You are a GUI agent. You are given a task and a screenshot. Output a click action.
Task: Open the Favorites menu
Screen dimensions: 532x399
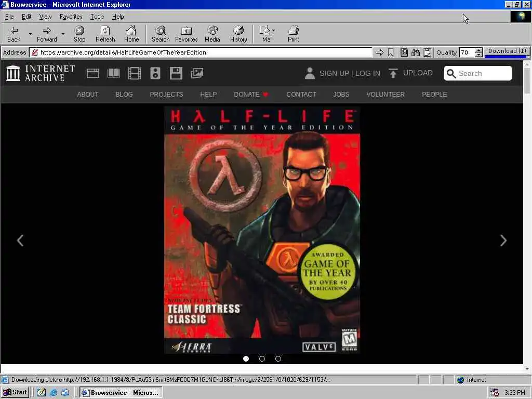pos(71,16)
